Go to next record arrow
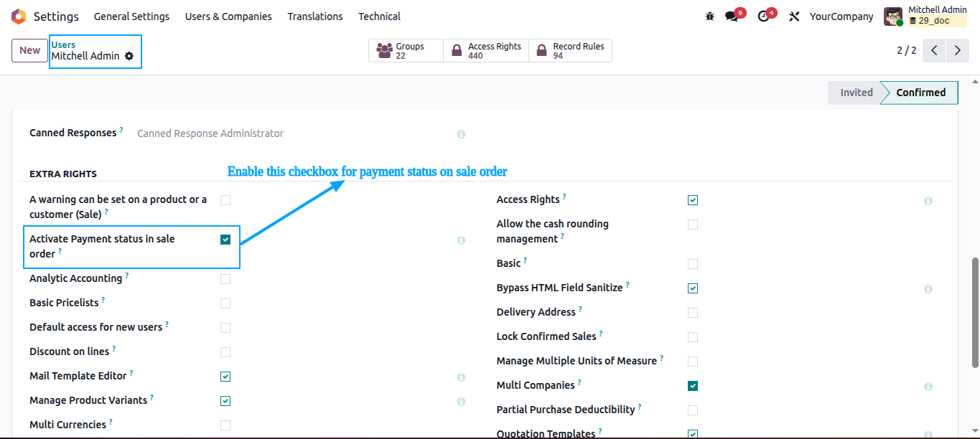Viewport: 980px width, 439px height. click(x=958, y=50)
